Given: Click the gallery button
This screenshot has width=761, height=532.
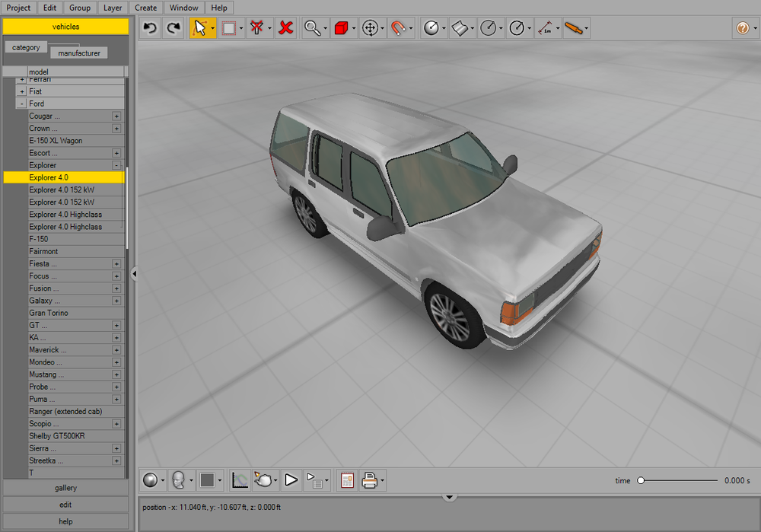Looking at the screenshot, I should point(65,487).
